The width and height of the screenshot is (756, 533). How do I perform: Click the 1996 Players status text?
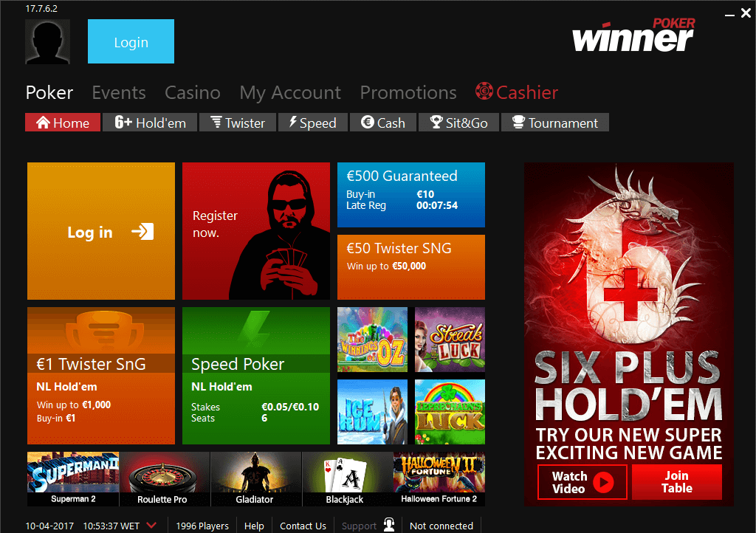(202, 526)
